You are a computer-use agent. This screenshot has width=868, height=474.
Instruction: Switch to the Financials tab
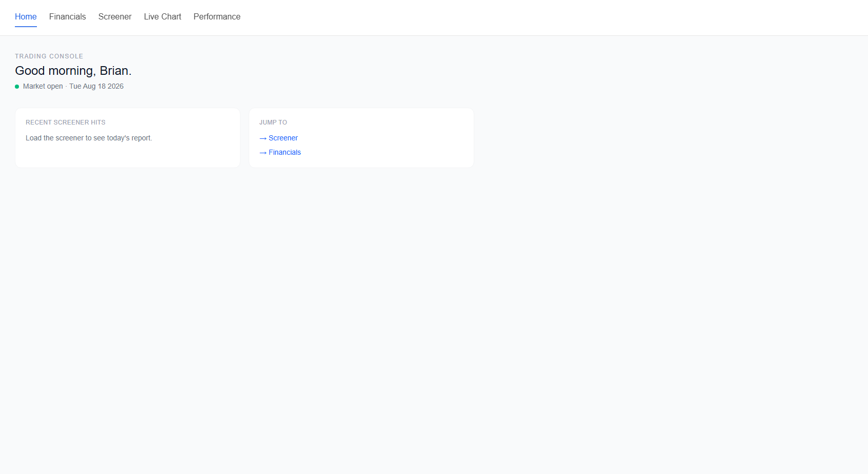click(x=68, y=17)
